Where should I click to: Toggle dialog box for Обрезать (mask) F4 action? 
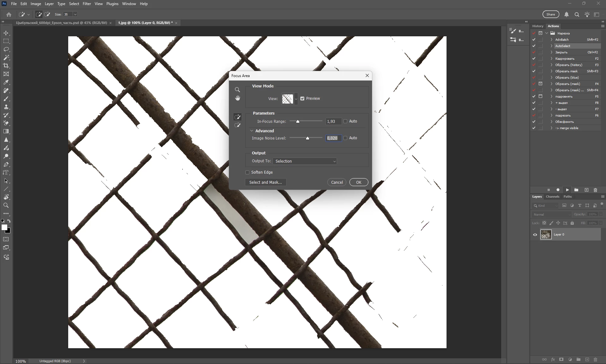[x=540, y=84]
